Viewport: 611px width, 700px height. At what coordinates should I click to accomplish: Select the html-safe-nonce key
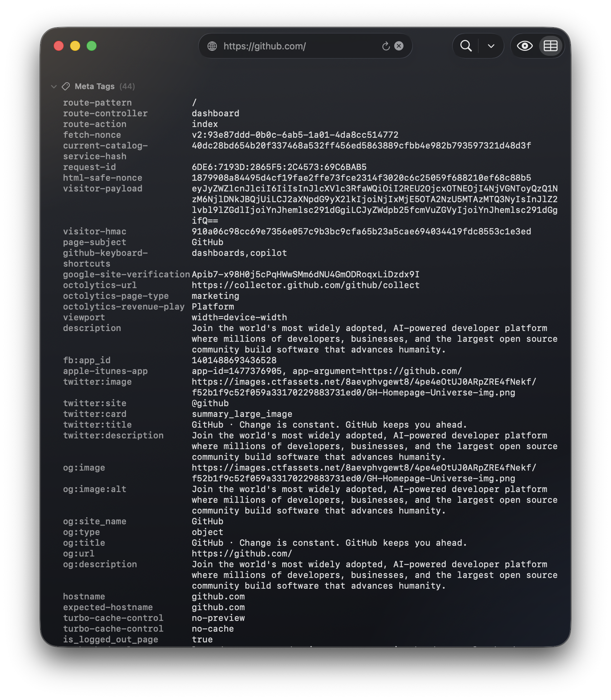(x=103, y=178)
